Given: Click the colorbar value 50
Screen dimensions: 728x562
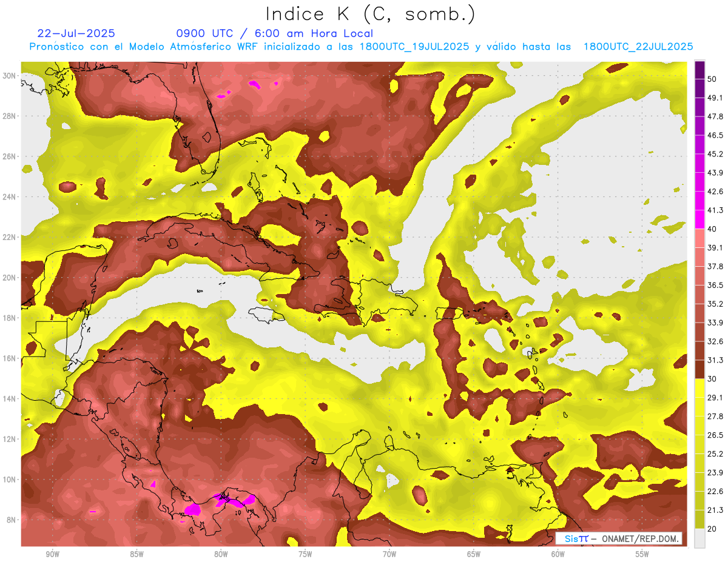Looking at the screenshot, I should (712, 78).
